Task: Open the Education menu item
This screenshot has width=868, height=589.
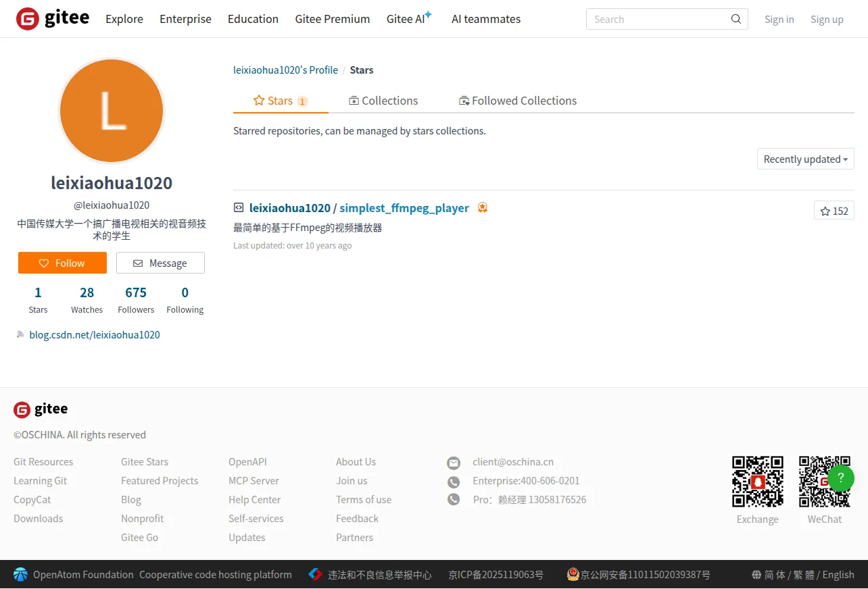Action: (x=253, y=19)
